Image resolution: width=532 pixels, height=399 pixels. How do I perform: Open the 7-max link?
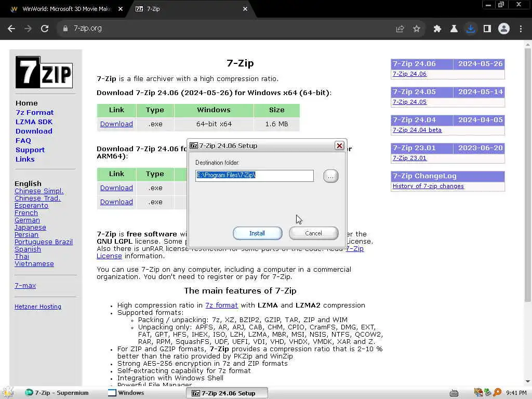tap(25, 286)
